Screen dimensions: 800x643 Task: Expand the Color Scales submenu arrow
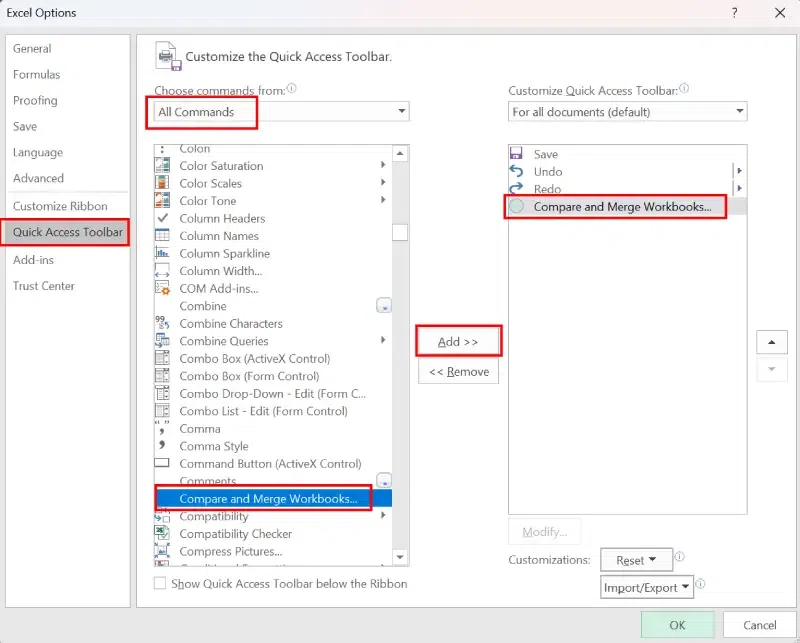click(383, 182)
